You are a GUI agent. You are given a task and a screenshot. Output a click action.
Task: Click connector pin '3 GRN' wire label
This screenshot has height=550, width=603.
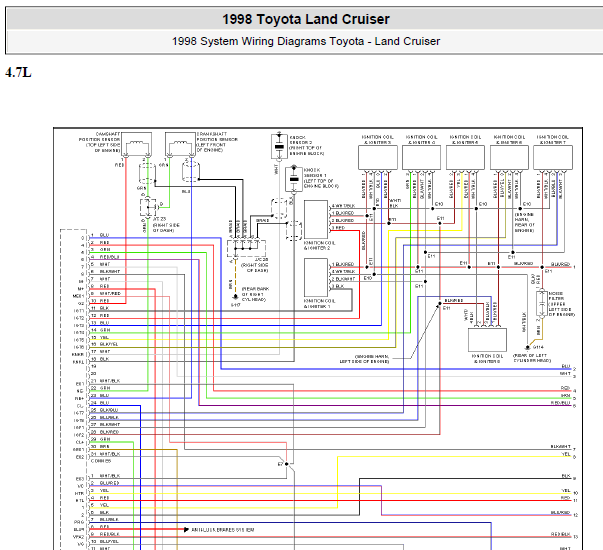[100, 249]
